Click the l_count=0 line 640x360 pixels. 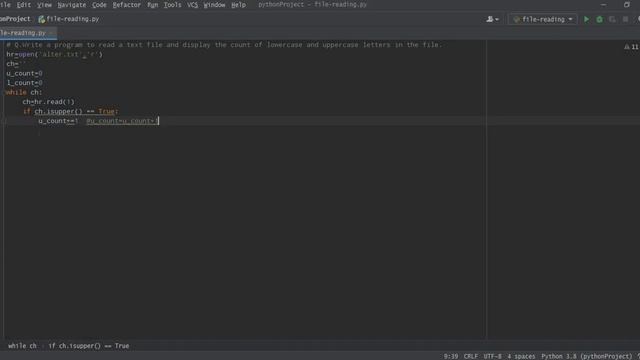(24, 83)
